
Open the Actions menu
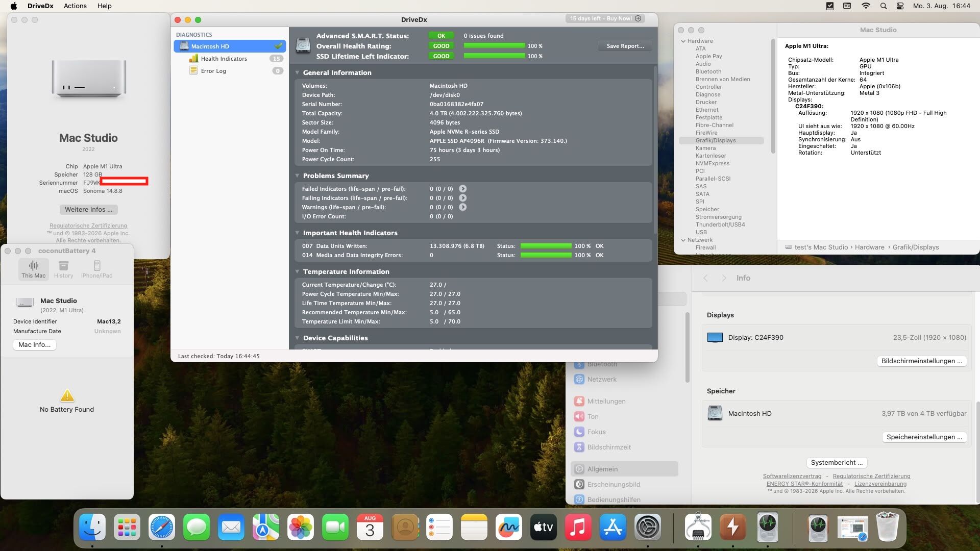[x=75, y=6]
